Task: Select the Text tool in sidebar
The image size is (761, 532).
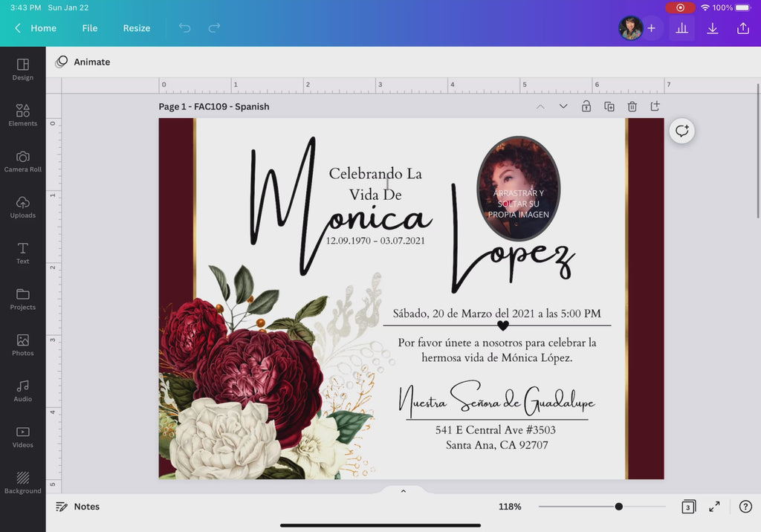Action: pos(23,253)
